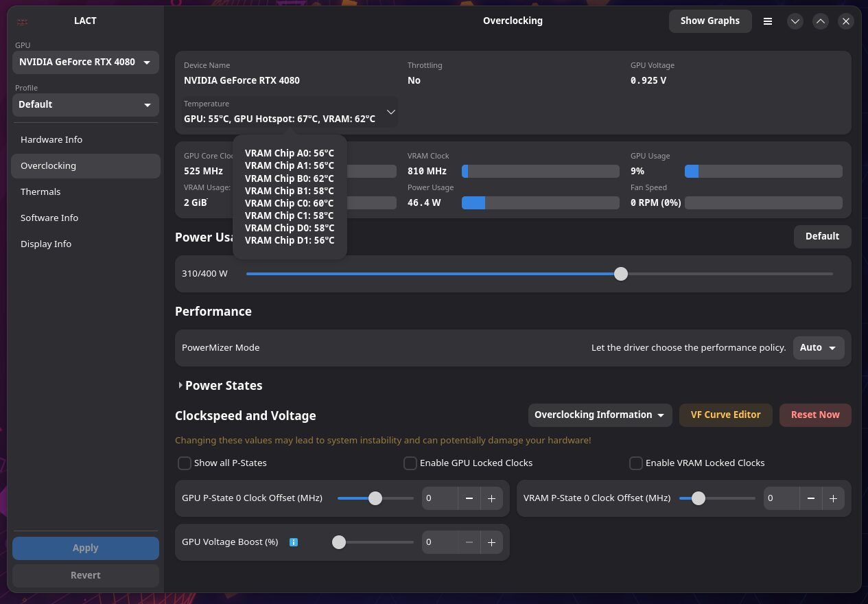868x604 pixels.
Task: Select Overclocking in the sidebar
Action: click(86, 166)
